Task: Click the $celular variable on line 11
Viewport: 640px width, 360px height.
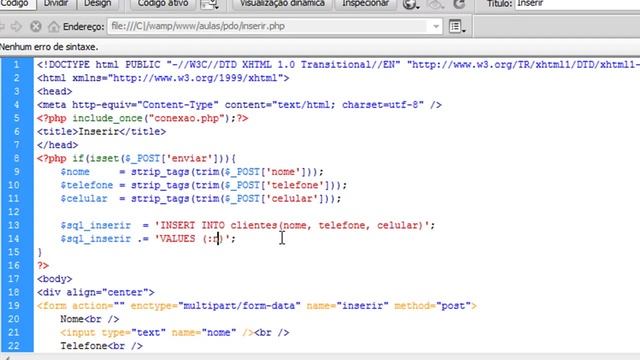Action: pos(84,199)
